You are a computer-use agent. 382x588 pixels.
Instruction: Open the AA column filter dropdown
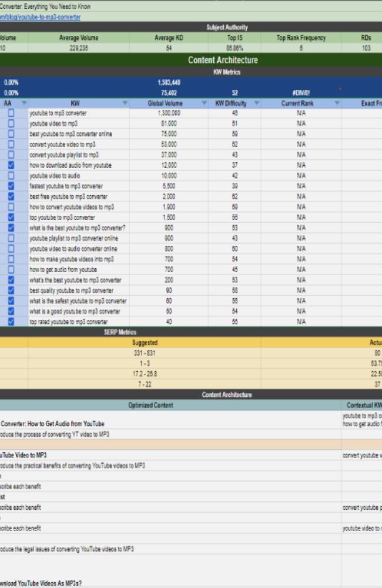coord(24,103)
